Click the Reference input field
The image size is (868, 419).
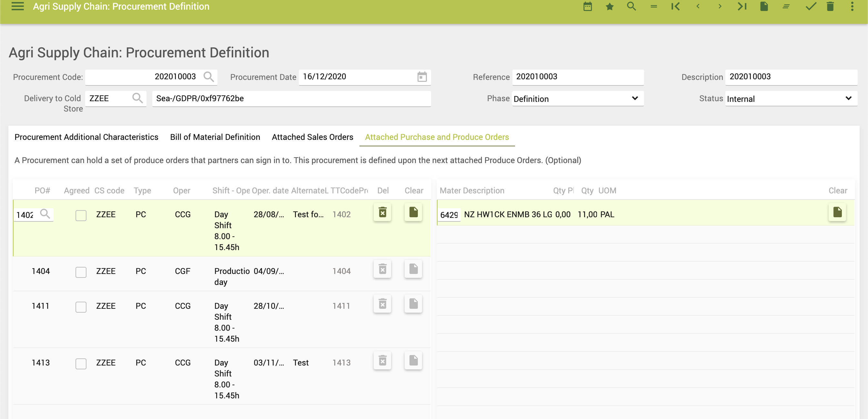(578, 77)
